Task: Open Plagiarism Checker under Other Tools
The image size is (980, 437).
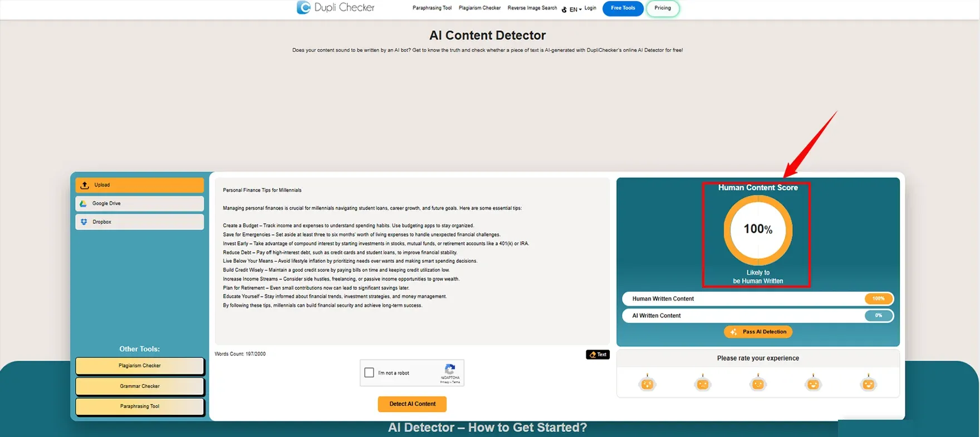Action: click(x=140, y=366)
